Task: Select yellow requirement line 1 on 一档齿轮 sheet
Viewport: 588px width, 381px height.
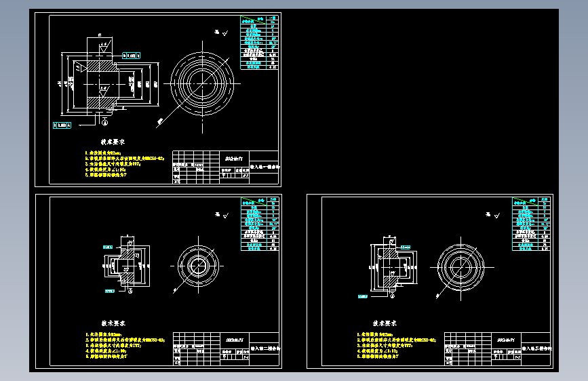Action: tap(103, 153)
